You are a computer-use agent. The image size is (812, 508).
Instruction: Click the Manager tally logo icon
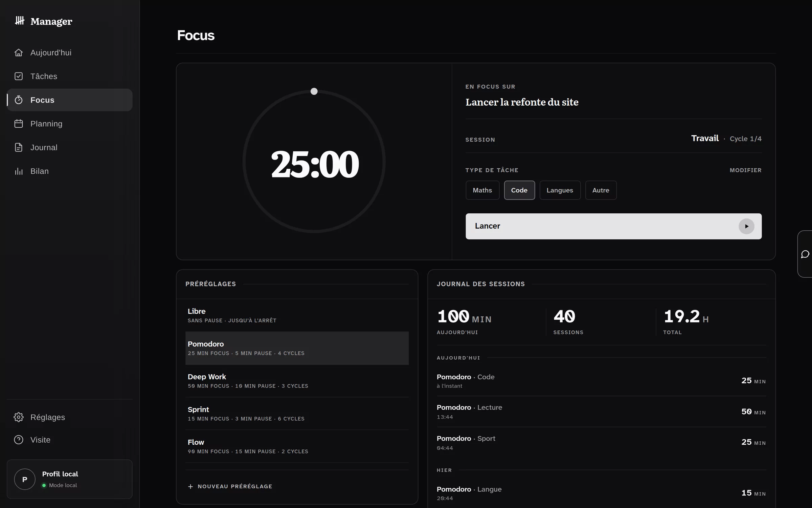(x=20, y=21)
